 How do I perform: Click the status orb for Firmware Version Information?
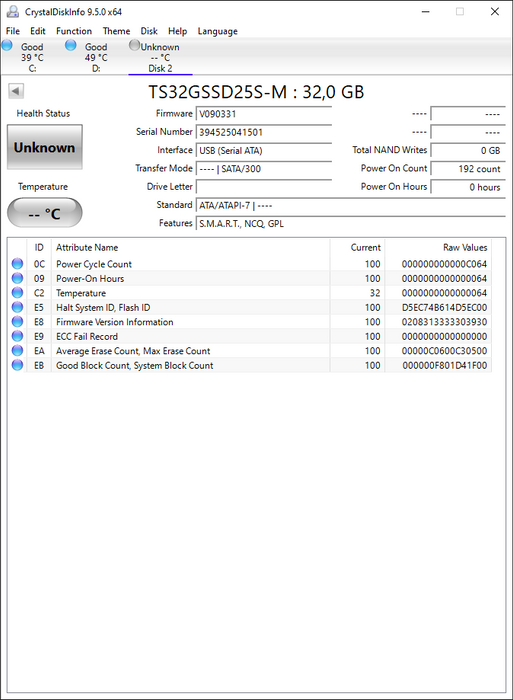pyautogui.click(x=17, y=322)
